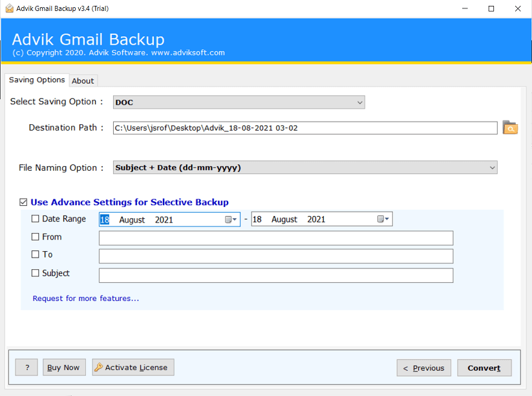The width and height of the screenshot is (532, 396).
Task: Maximize the Advik Gmail Backup window
Action: click(x=491, y=8)
